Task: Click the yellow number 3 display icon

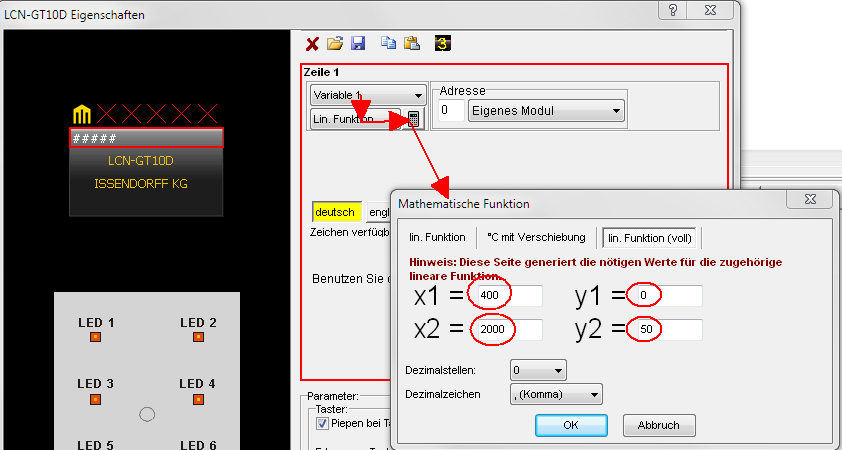Action: point(442,44)
